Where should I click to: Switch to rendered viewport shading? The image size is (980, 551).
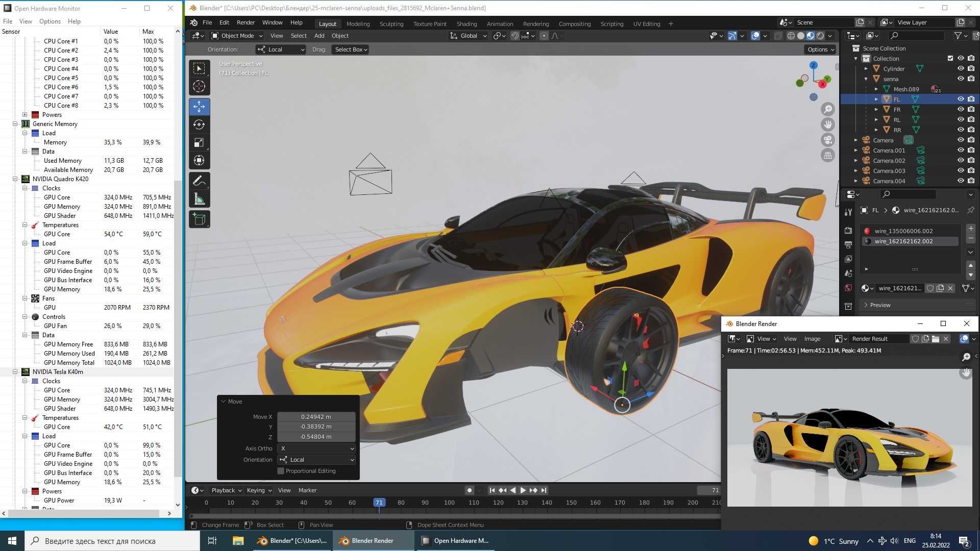(x=820, y=36)
